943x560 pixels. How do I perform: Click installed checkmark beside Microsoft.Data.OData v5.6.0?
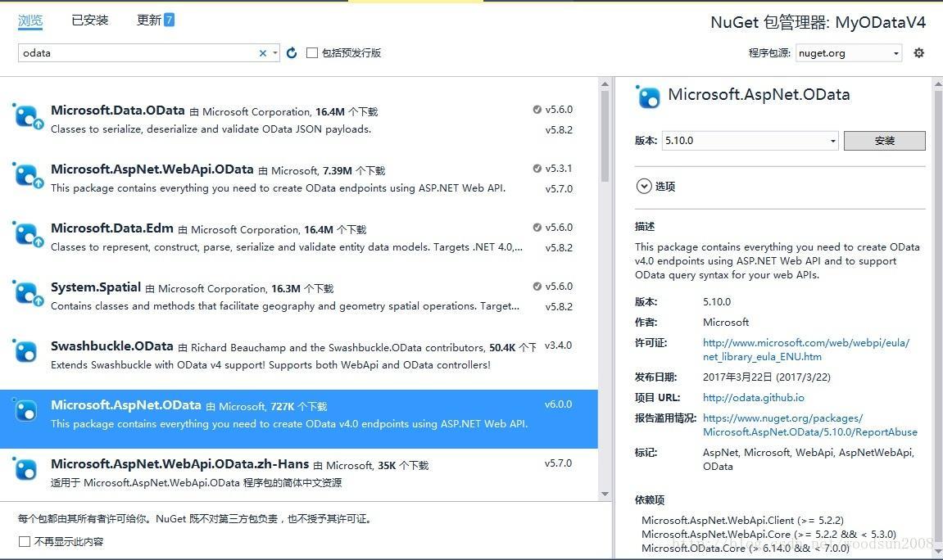click(537, 110)
